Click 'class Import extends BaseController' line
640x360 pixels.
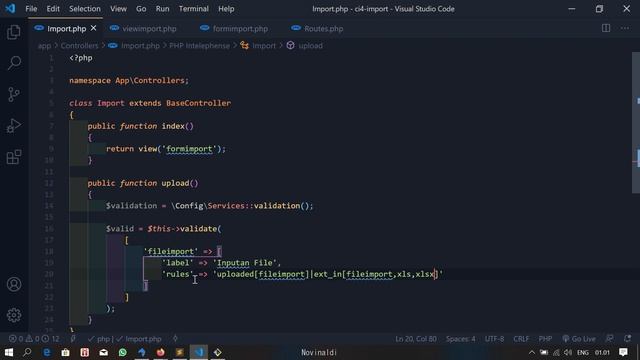(150, 103)
